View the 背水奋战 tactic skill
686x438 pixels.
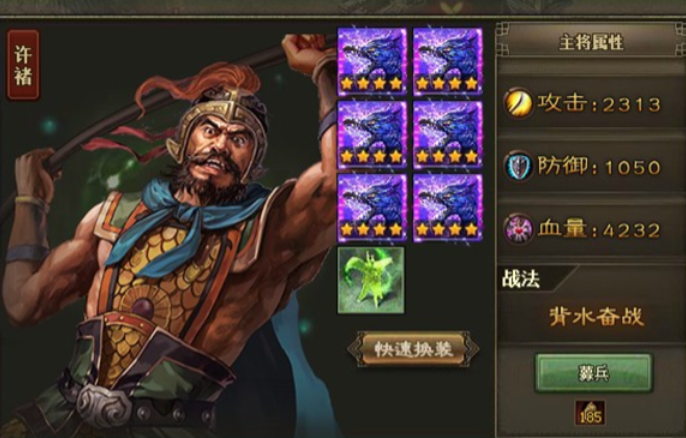point(597,316)
